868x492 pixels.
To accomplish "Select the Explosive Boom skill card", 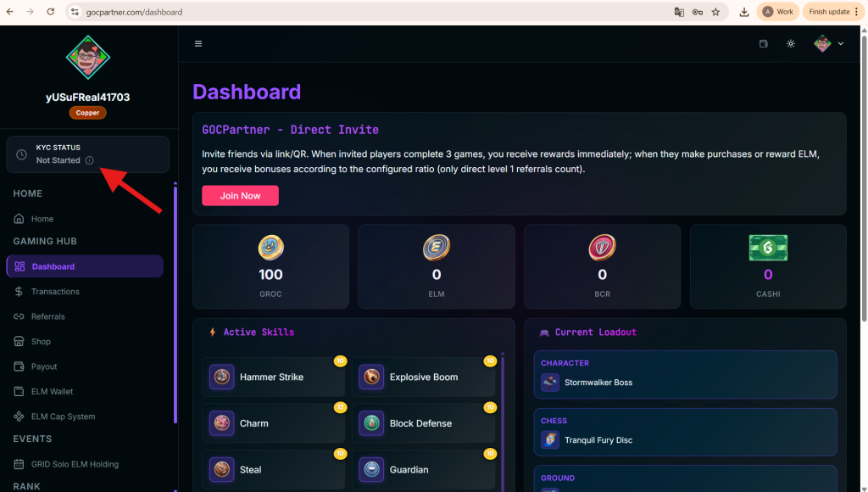I will [424, 377].
